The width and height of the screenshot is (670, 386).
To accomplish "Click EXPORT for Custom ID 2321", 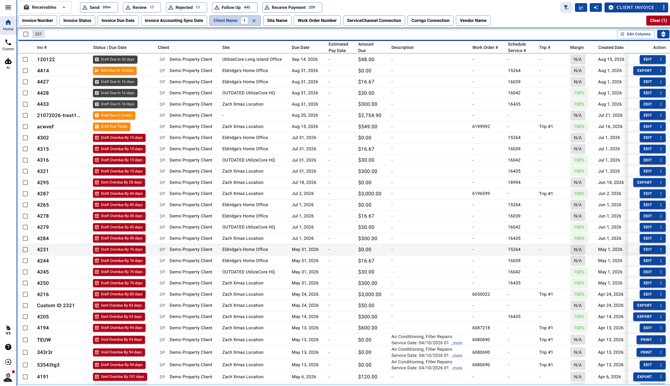I will coord(644,306).
